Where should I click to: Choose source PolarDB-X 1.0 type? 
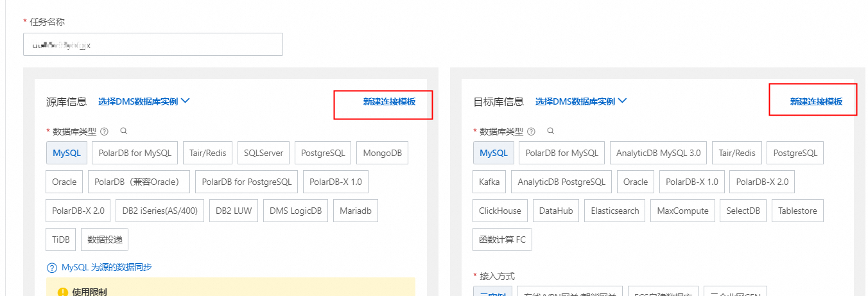tap(336, 182)
